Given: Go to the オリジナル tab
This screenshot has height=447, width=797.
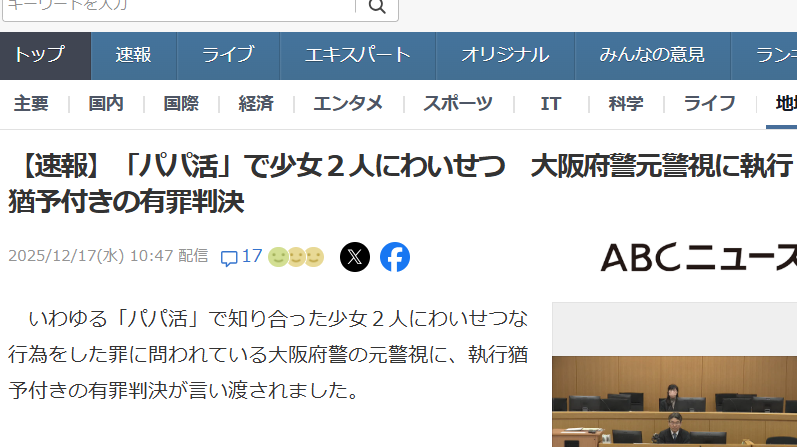Looking at the screenshot, I should 505,56.
